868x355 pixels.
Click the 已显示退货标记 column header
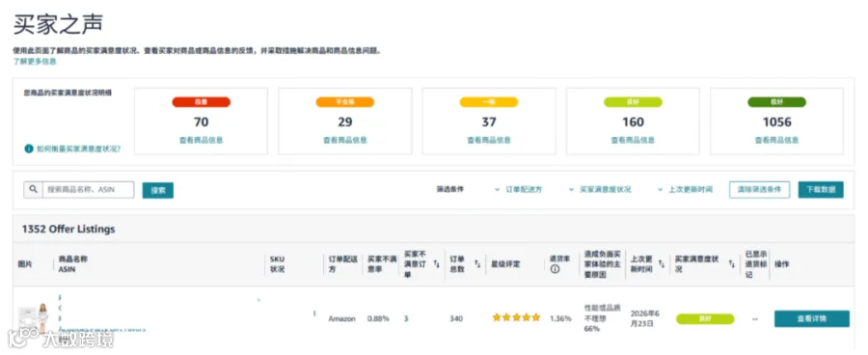pos(756,264)
